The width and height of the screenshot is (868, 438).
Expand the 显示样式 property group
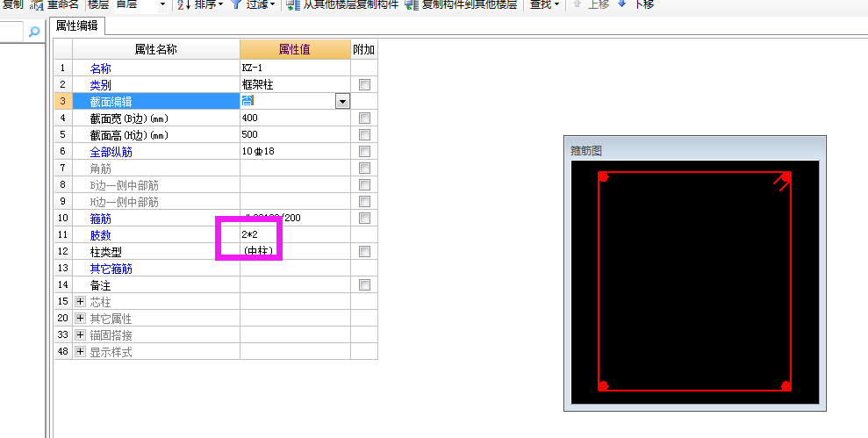pyautogui.click(x=80, y=352)
